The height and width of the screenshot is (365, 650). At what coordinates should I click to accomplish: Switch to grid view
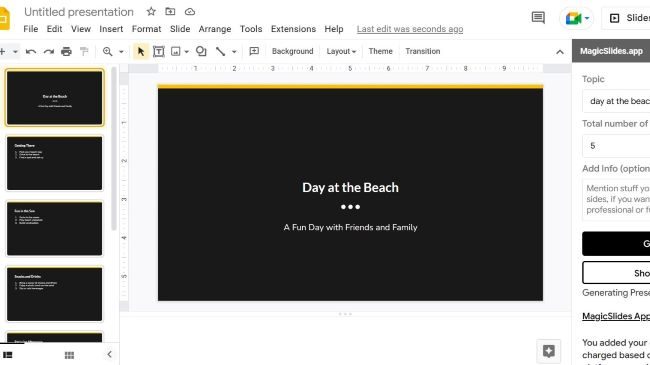(69, 355)
